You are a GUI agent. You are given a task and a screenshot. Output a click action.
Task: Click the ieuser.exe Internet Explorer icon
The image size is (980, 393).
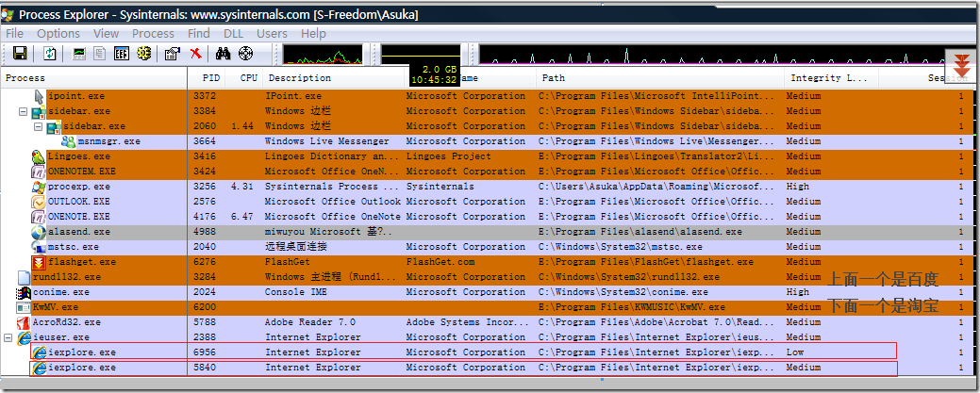coord(24,337)
